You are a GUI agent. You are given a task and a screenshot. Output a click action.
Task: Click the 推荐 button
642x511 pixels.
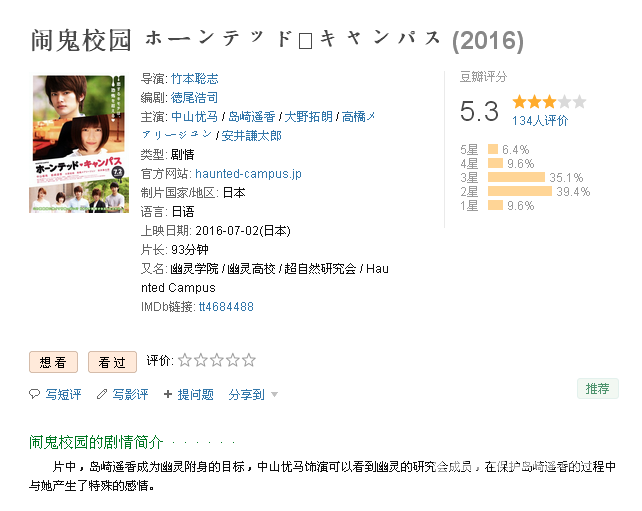pyautogui.click(x=597, y=388)
